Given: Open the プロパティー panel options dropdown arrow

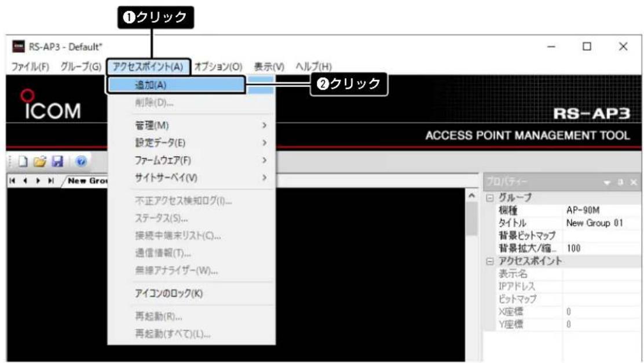Looking at the screenshot, I should pyautogui.click(x=607, y=182).
